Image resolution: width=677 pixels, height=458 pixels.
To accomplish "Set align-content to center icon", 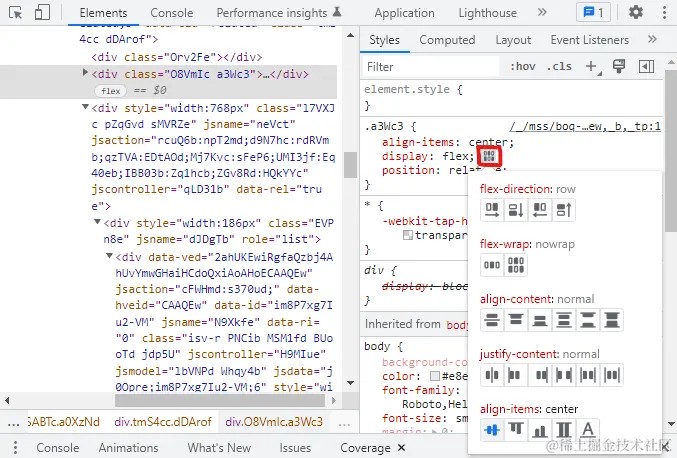I will pyautogui.click(x=492, y=320).
